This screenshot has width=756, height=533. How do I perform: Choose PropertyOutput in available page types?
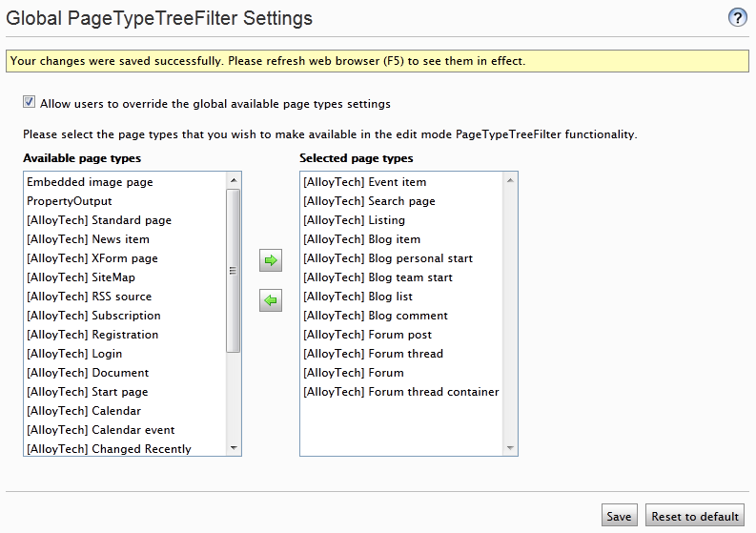tap(125, 200)
